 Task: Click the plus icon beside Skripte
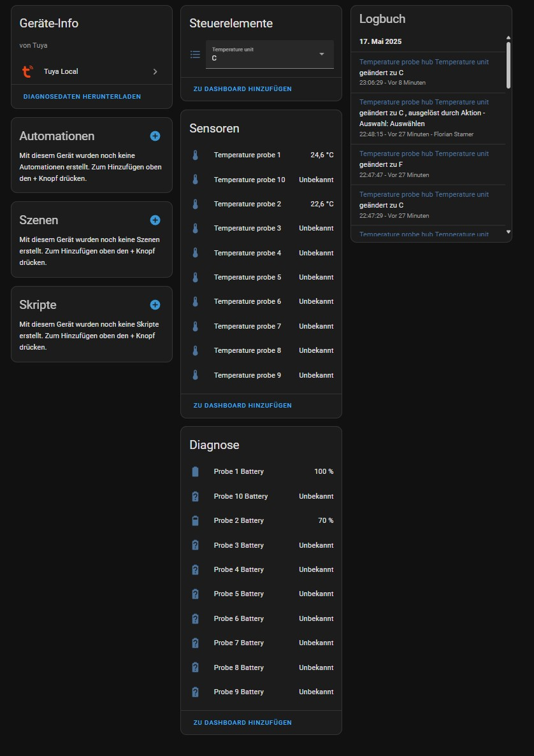pyautogui.click(x=155, y=304)
